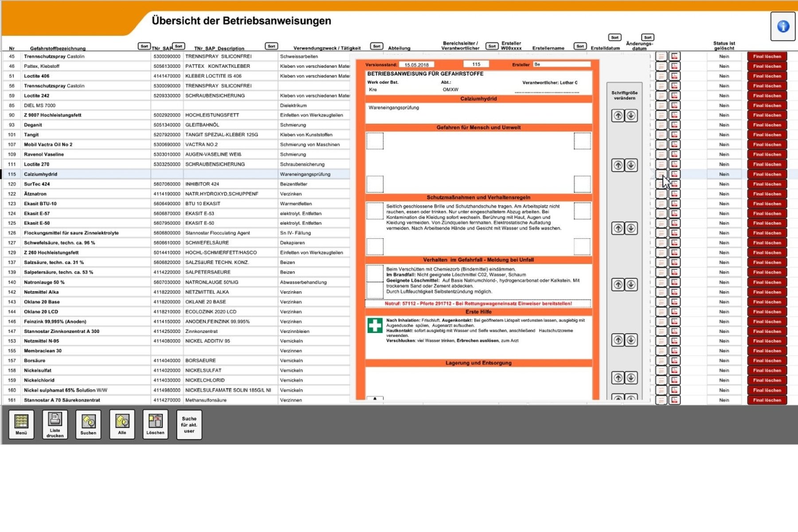
Task: Sort by Bereichsleiter / Verantwortlicher column
Action: tap(492, 46)
